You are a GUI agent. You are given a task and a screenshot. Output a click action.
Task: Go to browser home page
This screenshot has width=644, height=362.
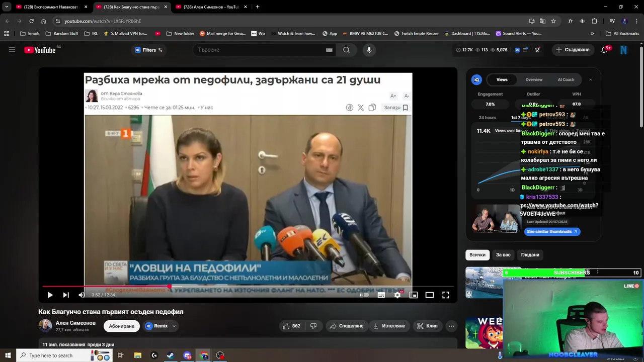coord(44,21)
